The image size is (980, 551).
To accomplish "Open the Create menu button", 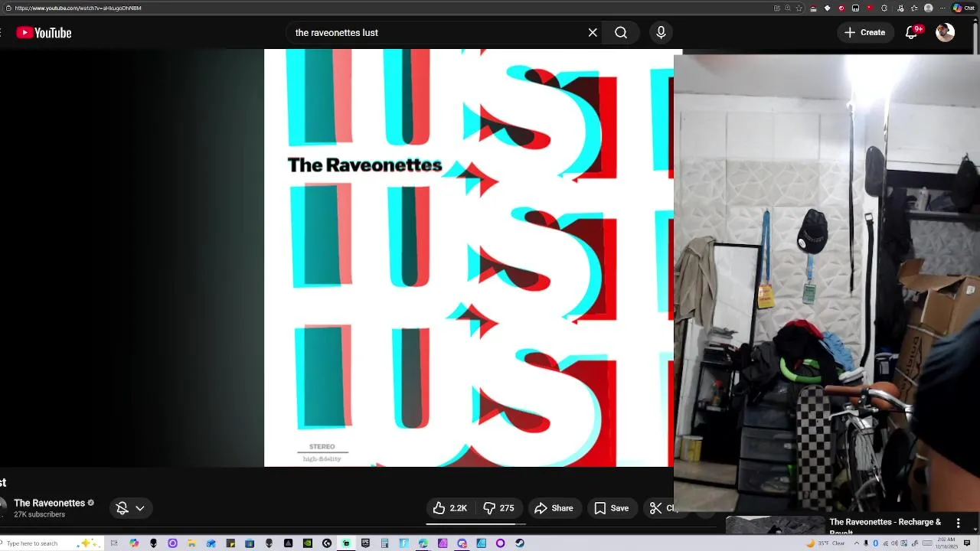I will tap(865, 33).
